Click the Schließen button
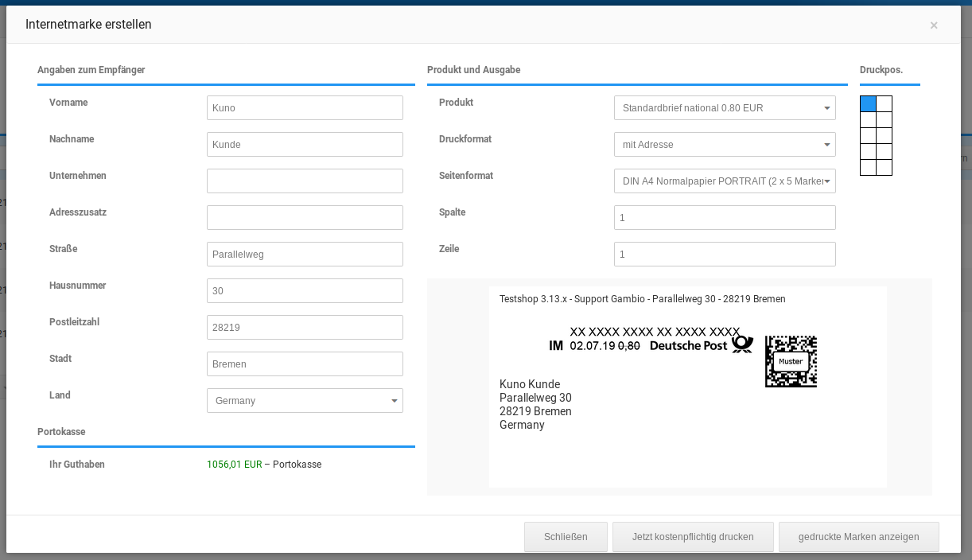 click(x=566, y=537)
